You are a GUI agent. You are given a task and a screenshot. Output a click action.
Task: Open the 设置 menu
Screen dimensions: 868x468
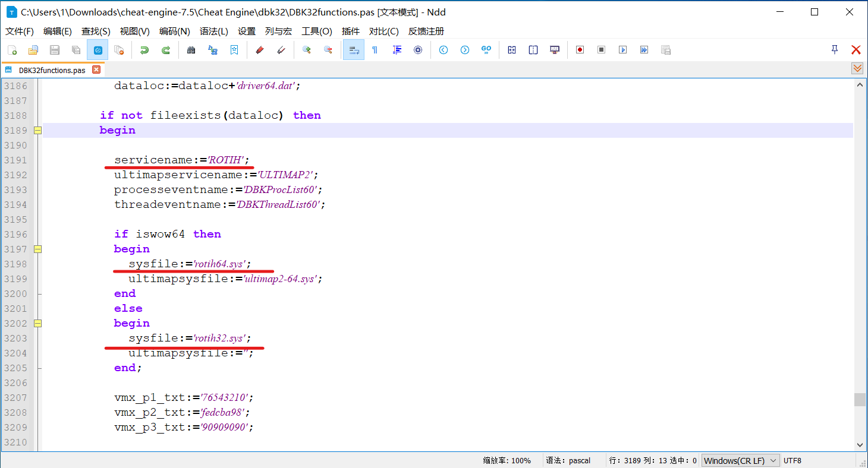click(247, 31)
